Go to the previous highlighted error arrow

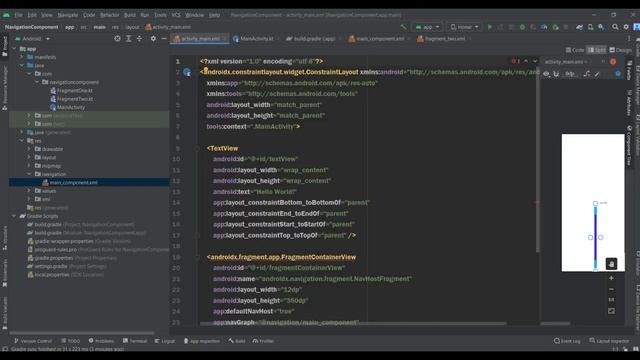(526, 61)
